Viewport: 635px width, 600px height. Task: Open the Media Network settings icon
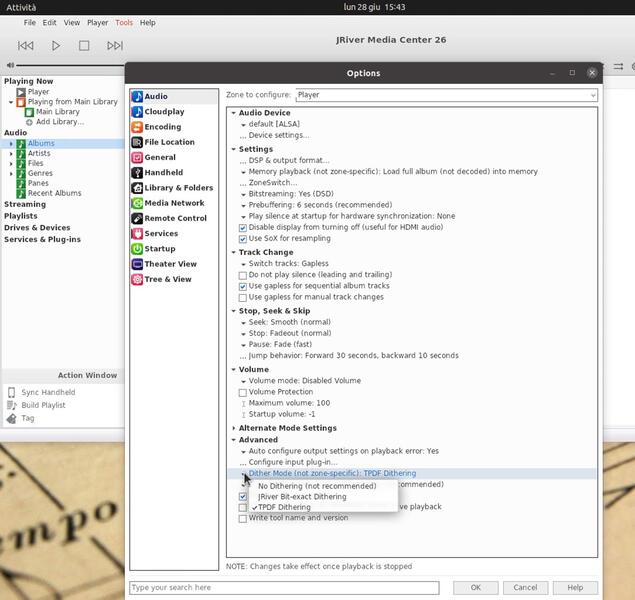click(x=138, y=203)
